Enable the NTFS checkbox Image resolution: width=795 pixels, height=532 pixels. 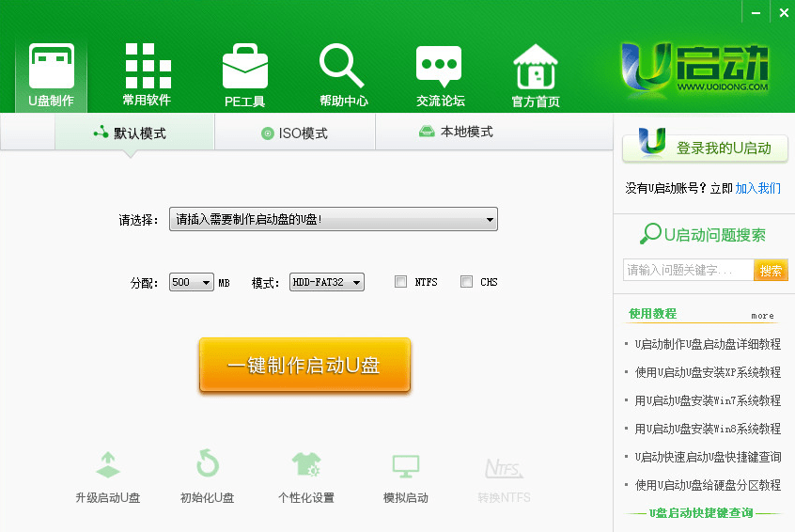click(400, 281)
